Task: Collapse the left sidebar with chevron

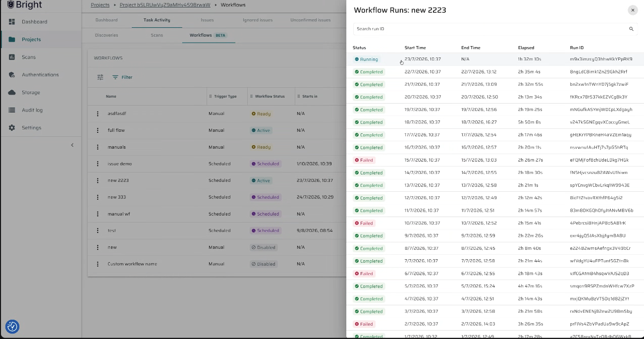Action: (x=72, y=145)
